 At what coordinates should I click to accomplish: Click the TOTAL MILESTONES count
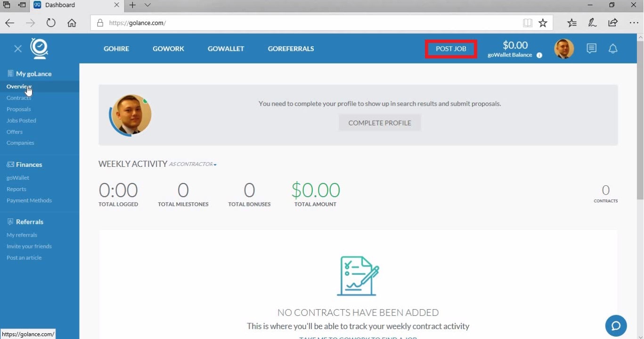(x=183, y=190)
